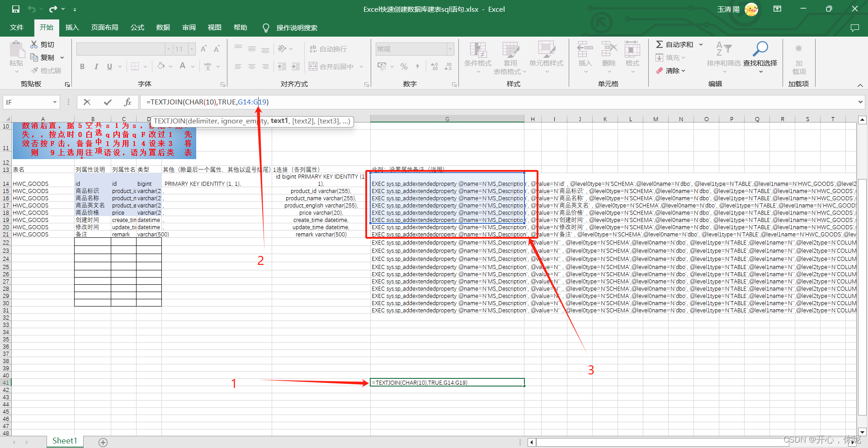Click the Insert Function fx icon

(127, 102)
